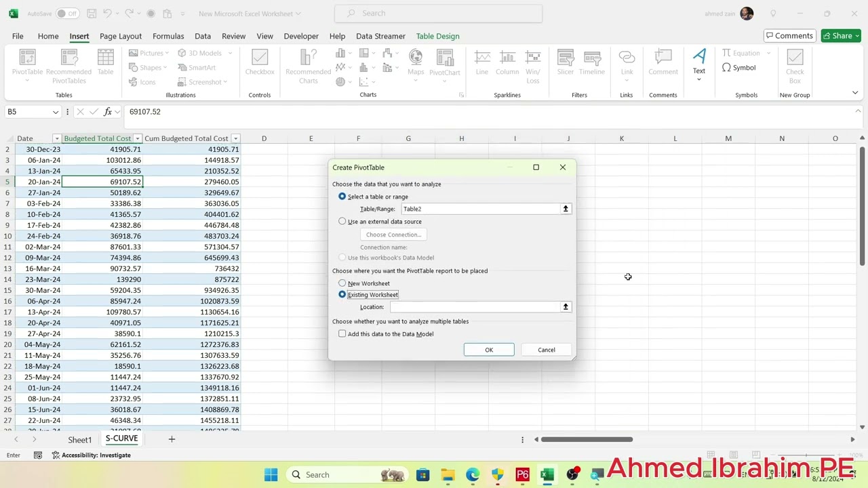Click the PivotChart icon
Viewport: 868px width, 488px height.
click(x=445, y=66)
